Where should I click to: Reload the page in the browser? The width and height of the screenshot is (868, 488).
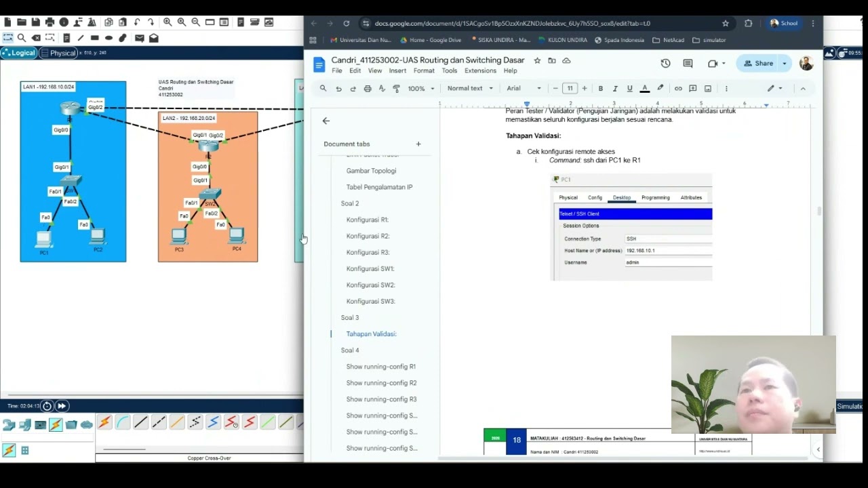click(x=347, y=23)
